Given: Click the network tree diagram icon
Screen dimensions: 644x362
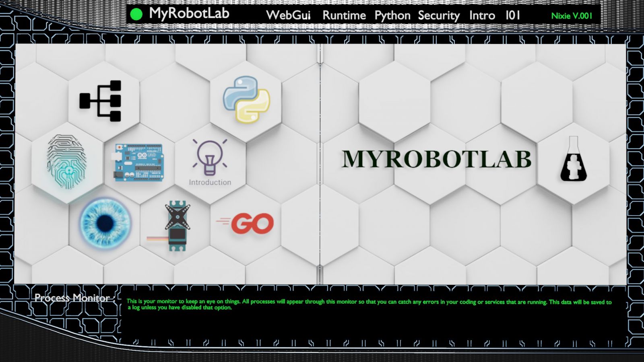Looking at the screenshot, I should point(100,101).
